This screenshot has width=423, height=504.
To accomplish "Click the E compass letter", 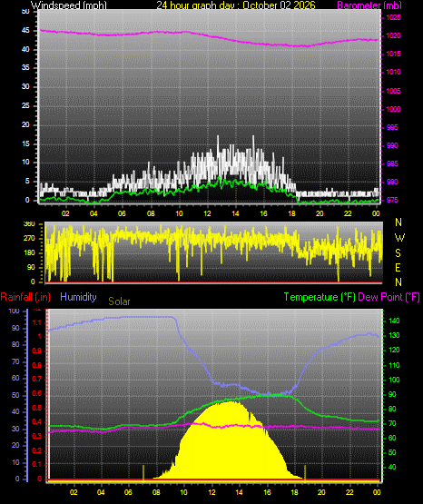I will (398, 267).
